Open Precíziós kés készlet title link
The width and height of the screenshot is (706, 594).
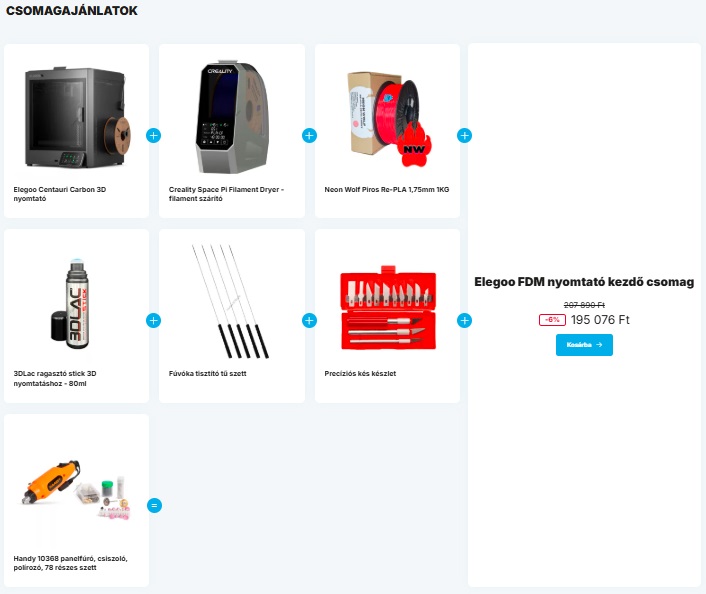(360, 374)
